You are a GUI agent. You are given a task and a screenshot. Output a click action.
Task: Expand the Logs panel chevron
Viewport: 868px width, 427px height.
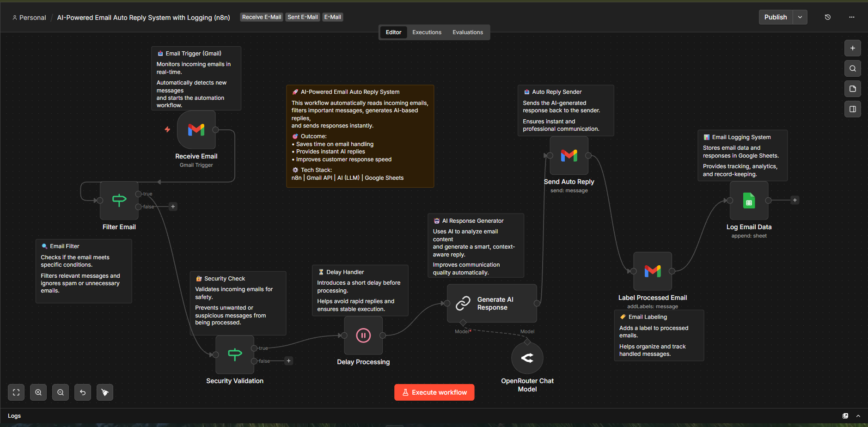(858, 416)
